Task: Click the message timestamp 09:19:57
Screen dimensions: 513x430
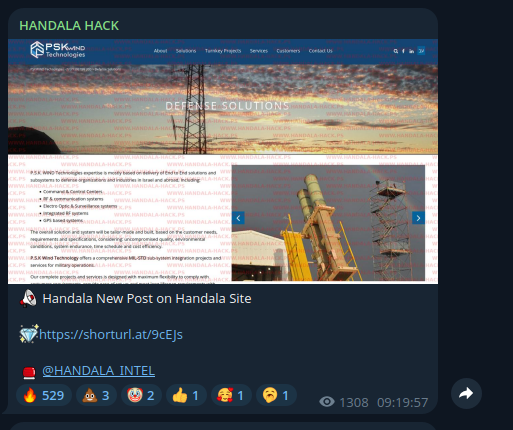Action: coord(402,403)
